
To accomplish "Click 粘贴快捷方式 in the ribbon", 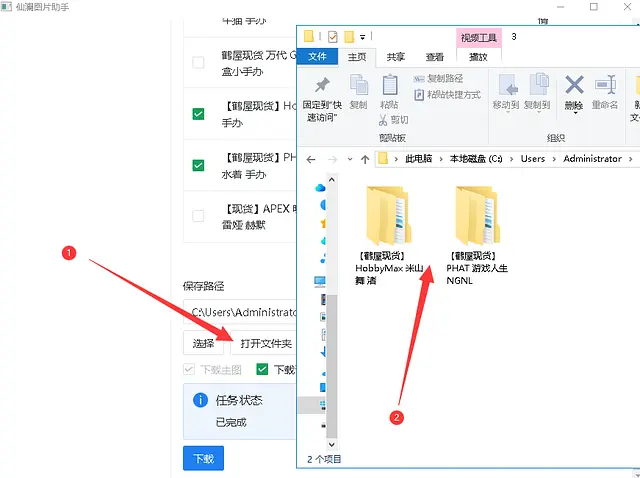I will (x=447, y=95).
